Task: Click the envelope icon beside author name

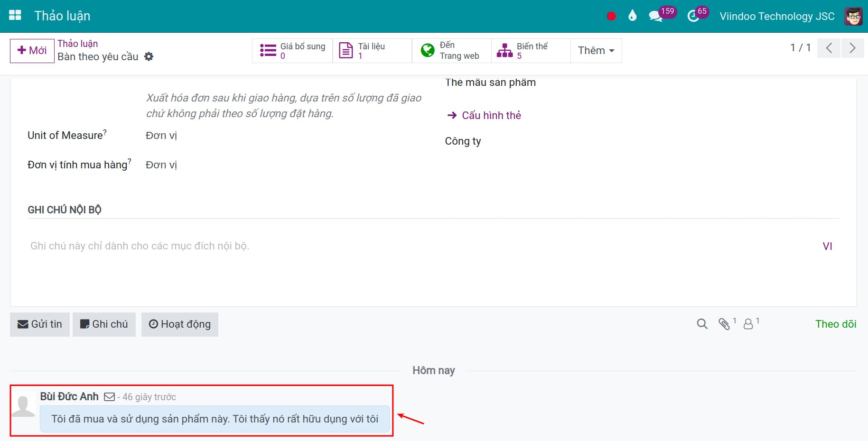Action: coord(110,397)
